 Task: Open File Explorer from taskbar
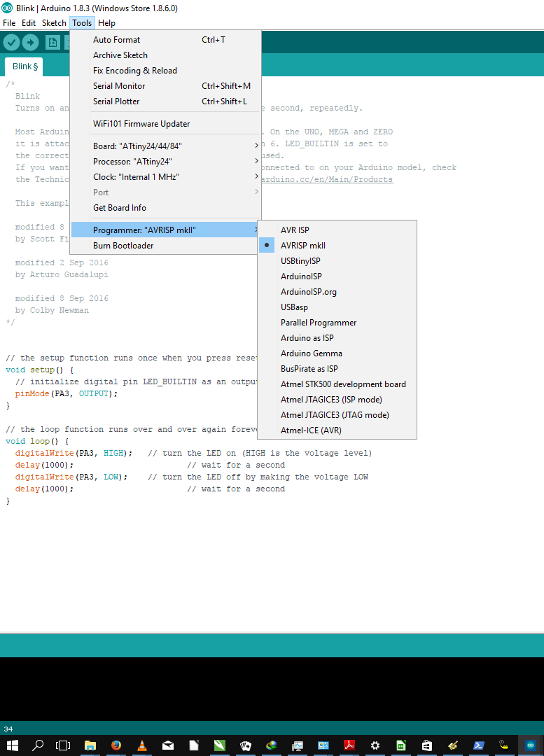pos(90,745)
